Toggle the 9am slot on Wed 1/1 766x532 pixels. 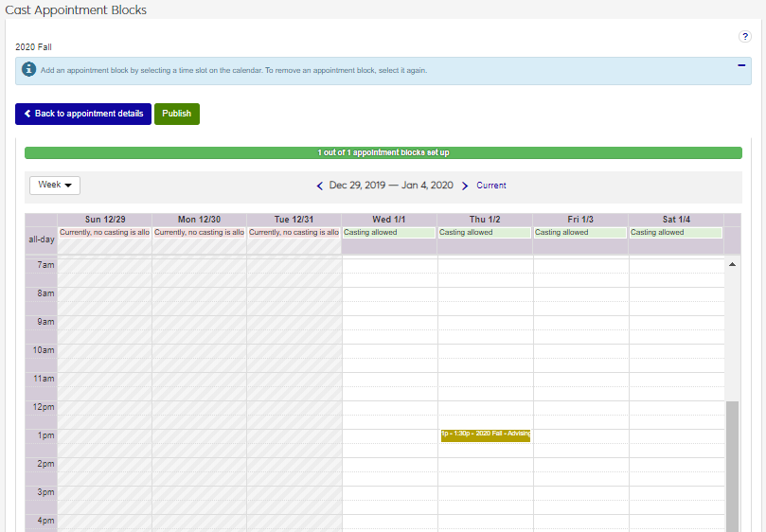coord(389,322)
